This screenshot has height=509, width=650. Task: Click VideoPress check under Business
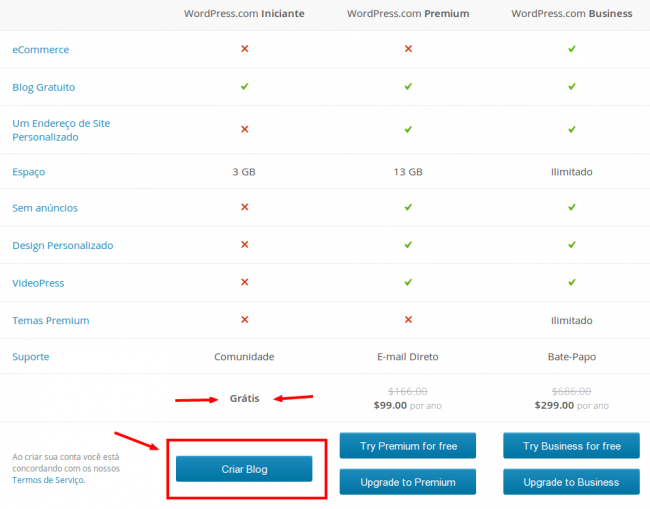[572, 282]
